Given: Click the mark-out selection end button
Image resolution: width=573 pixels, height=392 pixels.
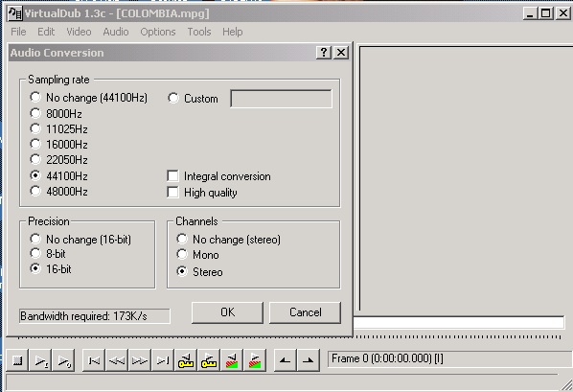Looking at the screenshot, I should point(309,361).
